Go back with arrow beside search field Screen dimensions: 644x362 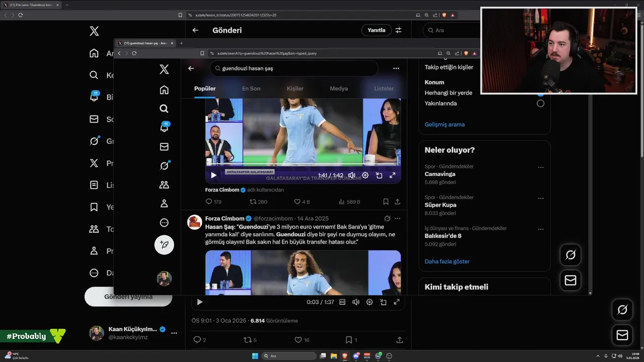pos(191,68)
